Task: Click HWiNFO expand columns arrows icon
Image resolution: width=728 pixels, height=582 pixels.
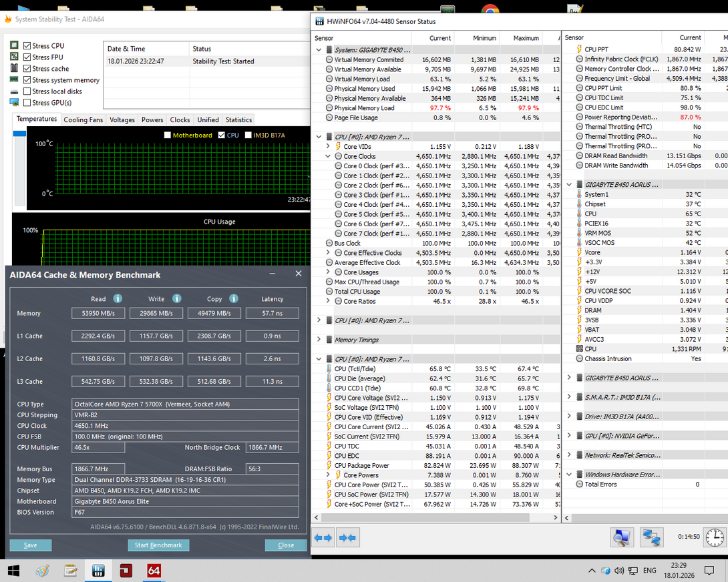Action: (323, 537)
